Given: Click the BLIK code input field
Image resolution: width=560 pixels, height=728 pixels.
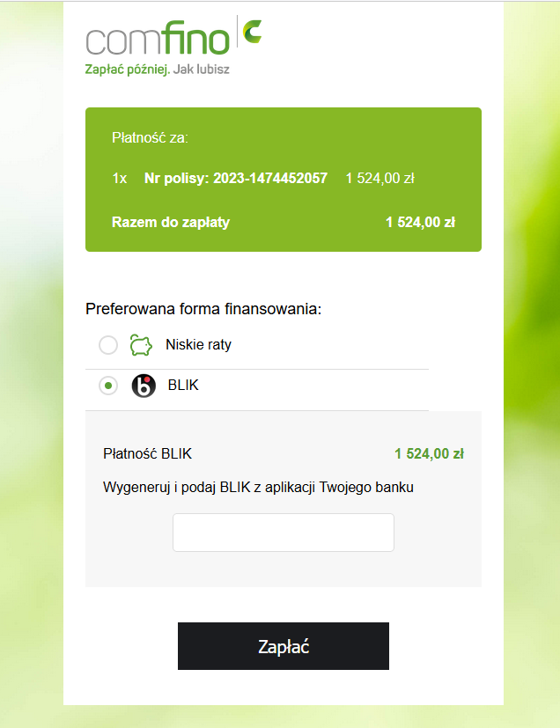Looking at the screenshot, I should [283, 533].
